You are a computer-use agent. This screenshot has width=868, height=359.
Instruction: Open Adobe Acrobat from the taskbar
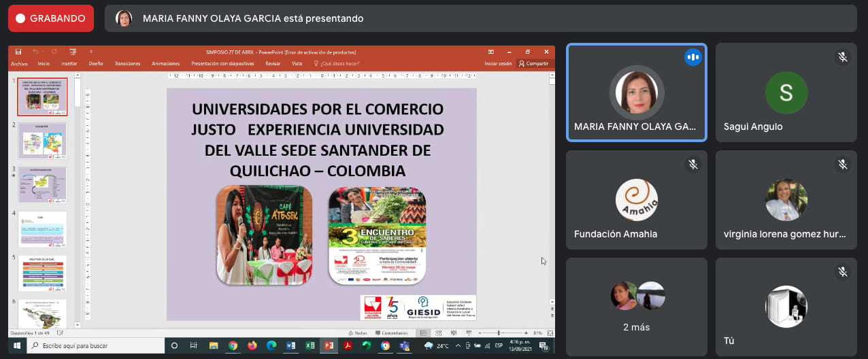click(x=348, y=346)
